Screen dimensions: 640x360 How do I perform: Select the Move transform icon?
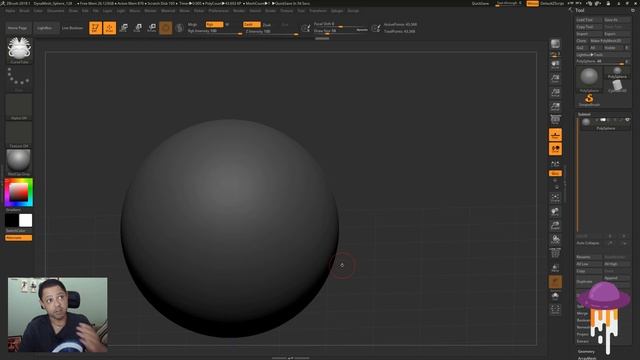coord(124,28)
